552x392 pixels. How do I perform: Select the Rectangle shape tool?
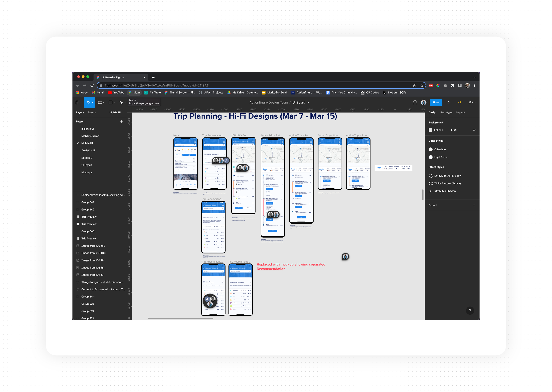110,102
